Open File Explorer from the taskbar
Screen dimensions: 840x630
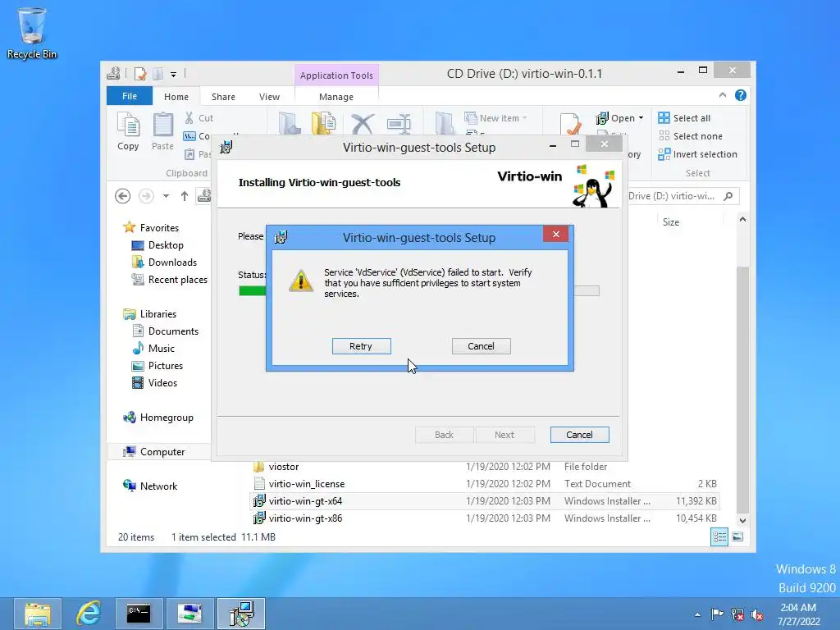tap(37, 614)
